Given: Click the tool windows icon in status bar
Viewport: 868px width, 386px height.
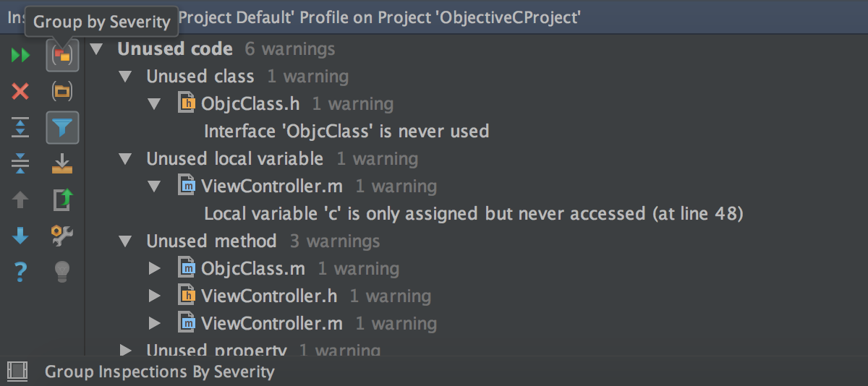Looking at the screenshot, I should 17,372.
